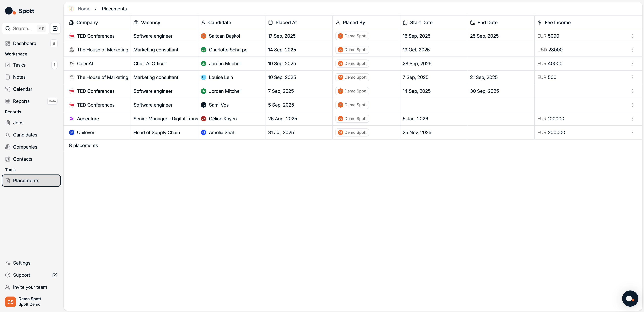Open row options for Sami Vos placement
644x312 pixels.
click(x=633, y=105)
